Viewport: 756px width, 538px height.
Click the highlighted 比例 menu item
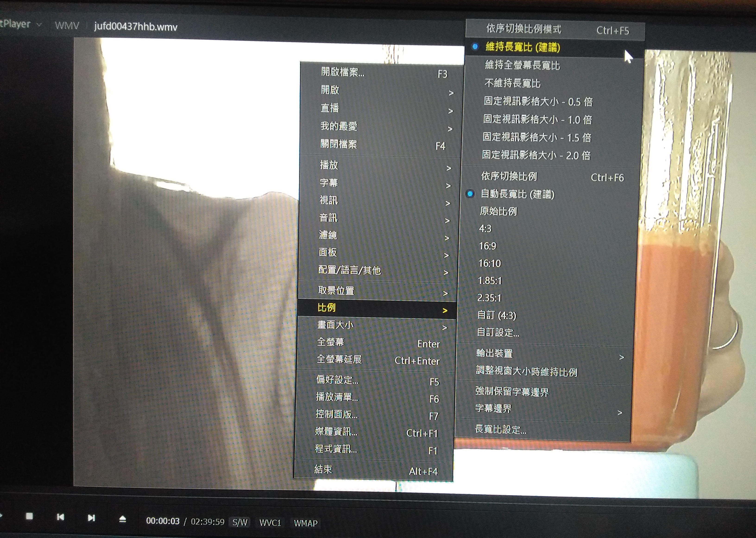click(x=377, y=309)
